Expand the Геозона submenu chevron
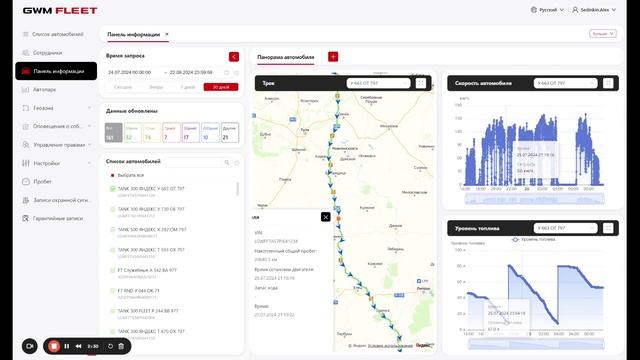640x360 pixels. click(89, 108)
